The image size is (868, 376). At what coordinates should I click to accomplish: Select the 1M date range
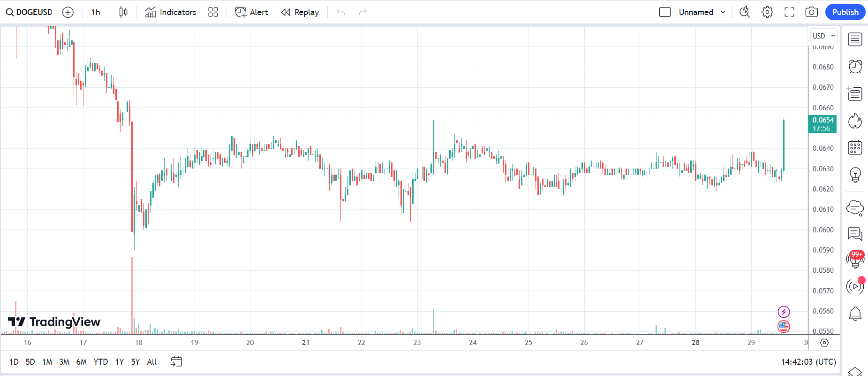[x=47, y=362]
